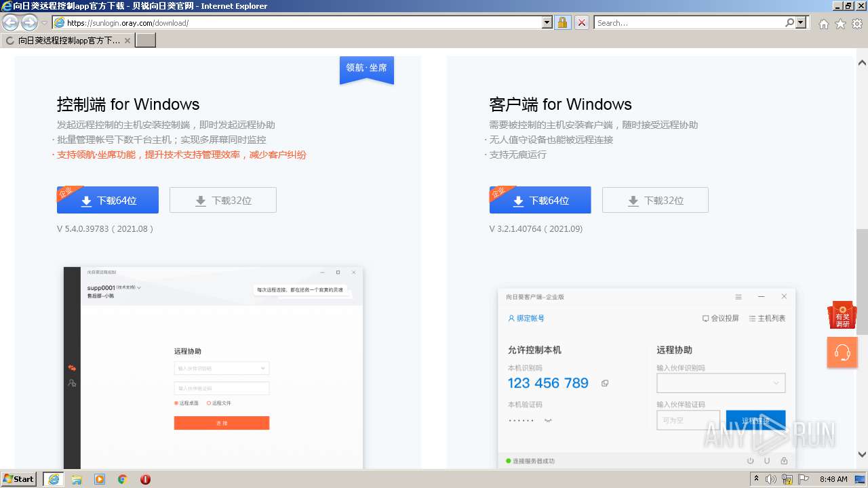Click the search magnifier icon
Viewport: 868px width, 488px height.
coord(790,22)
